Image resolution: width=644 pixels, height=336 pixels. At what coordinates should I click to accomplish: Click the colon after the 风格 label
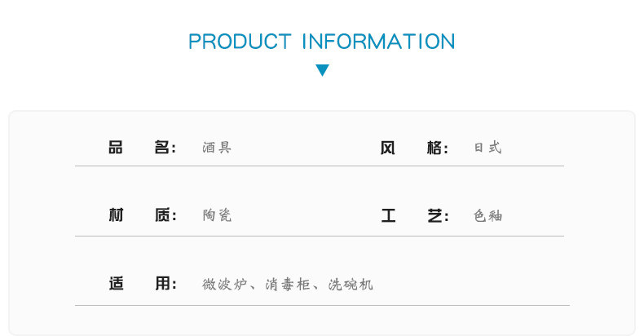pos(446,149)
